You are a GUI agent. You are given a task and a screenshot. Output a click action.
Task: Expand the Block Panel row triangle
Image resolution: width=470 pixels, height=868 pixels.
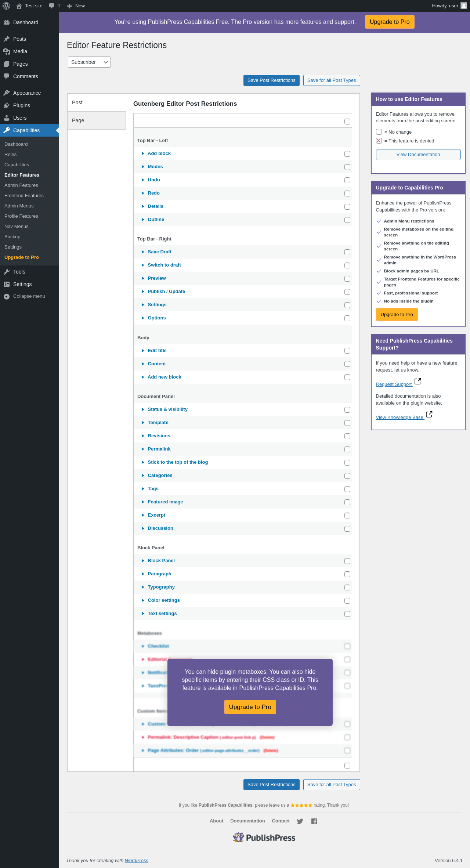pos(143,561)
